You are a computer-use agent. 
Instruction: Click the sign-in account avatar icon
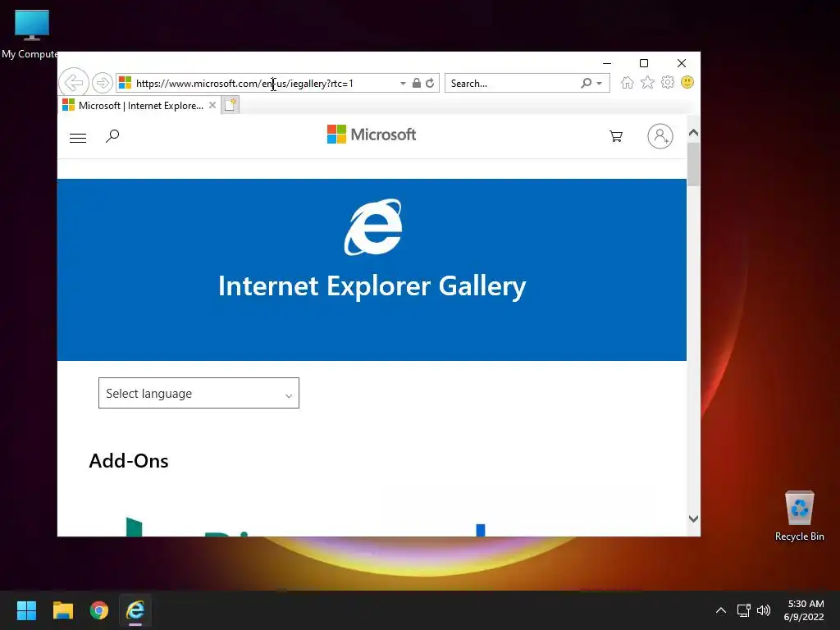pyautogui.click(x=660, y=136)
